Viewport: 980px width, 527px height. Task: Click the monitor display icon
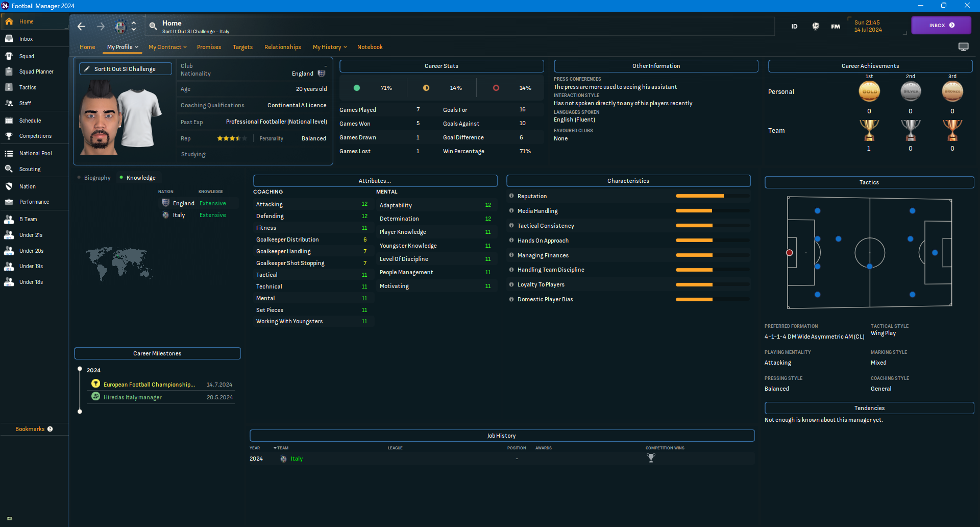(x=963, y=47)
